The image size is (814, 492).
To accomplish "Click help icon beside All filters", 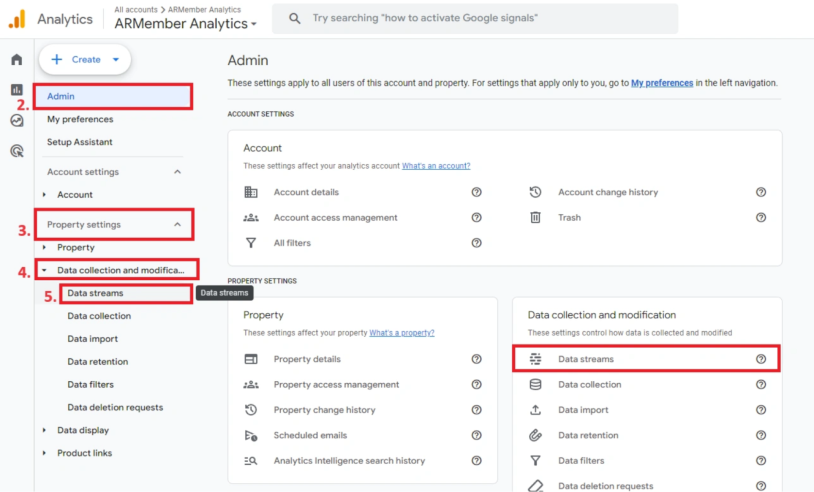I will pyautogui.click(x=476, y=243).
